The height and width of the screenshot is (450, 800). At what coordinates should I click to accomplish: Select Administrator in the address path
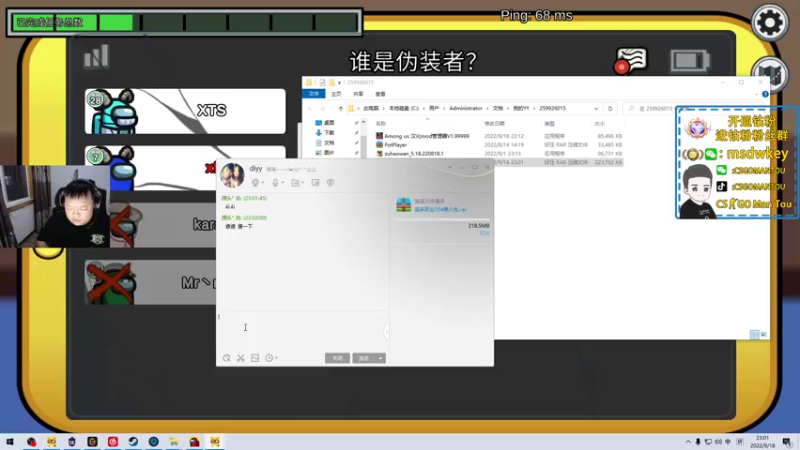pos(465,109)
